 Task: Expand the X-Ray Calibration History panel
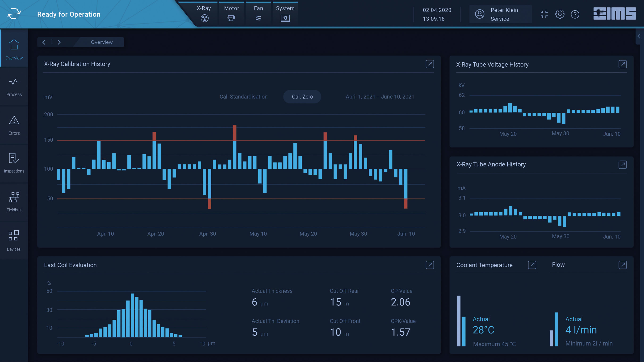(430, 64)
